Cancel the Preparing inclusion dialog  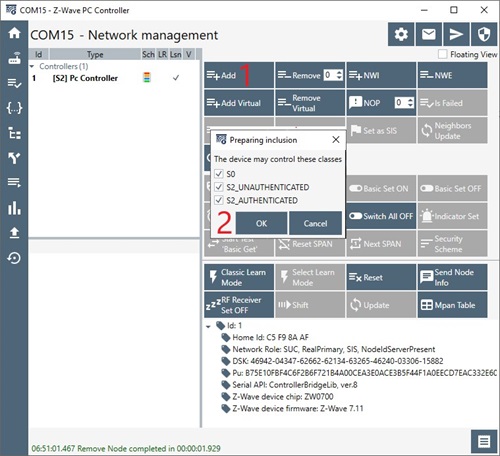tap(315, 223)
